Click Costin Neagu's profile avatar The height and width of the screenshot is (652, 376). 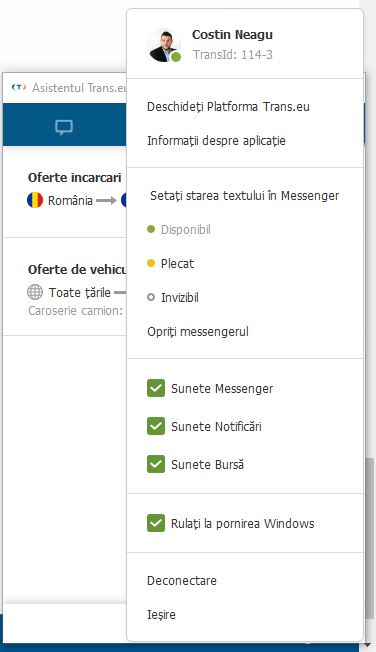[165, 45]
